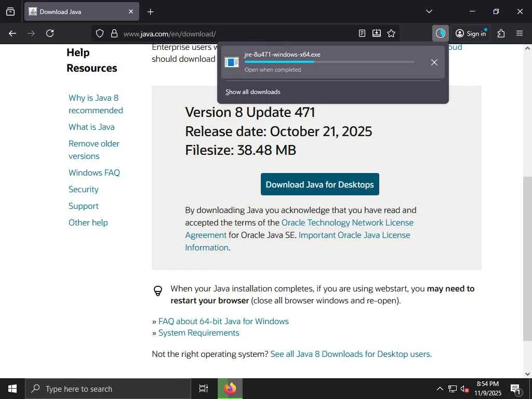Open Security help link
This screenshot has height=399, width=532.
click(x=84, y=189)
